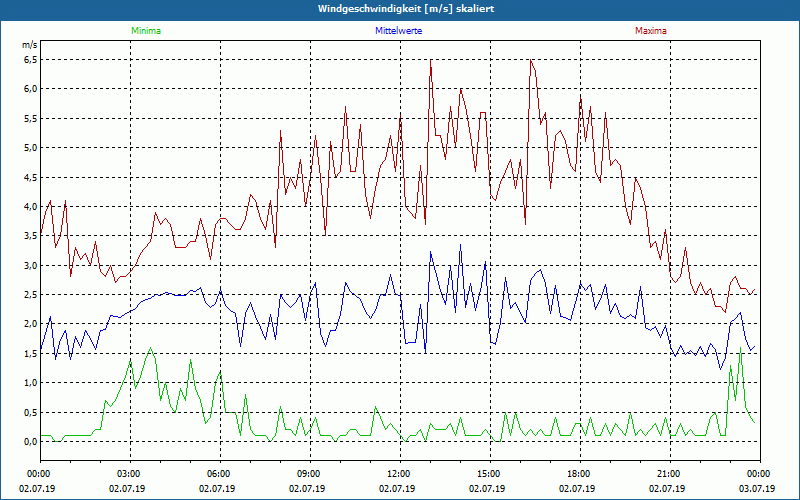Click the 0,5 y-axis value
Screen dimensions: 800x500
pyautogui.click(x=31, y=412)
